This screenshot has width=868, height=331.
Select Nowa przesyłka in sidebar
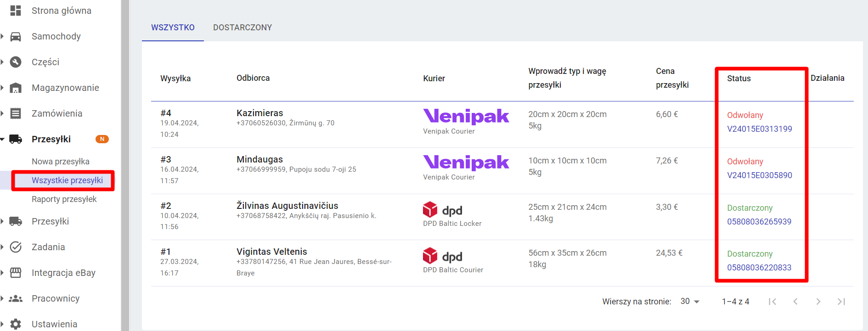click(61, 162)
